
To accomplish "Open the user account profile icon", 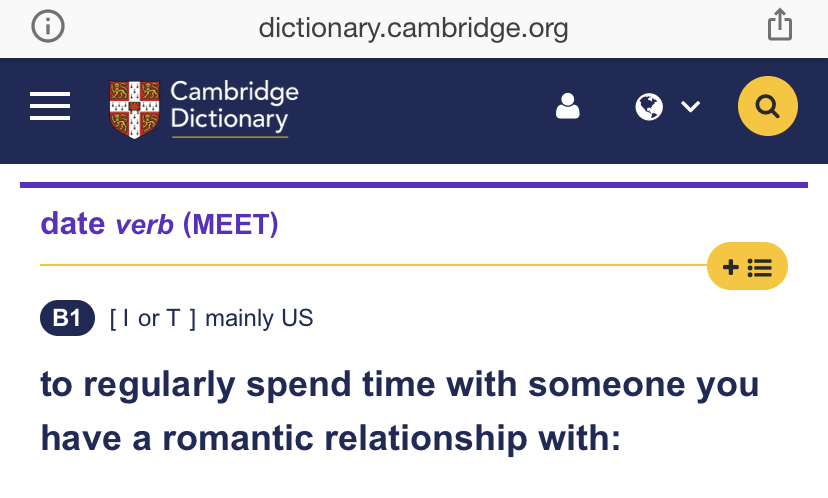I will (568, 106).
